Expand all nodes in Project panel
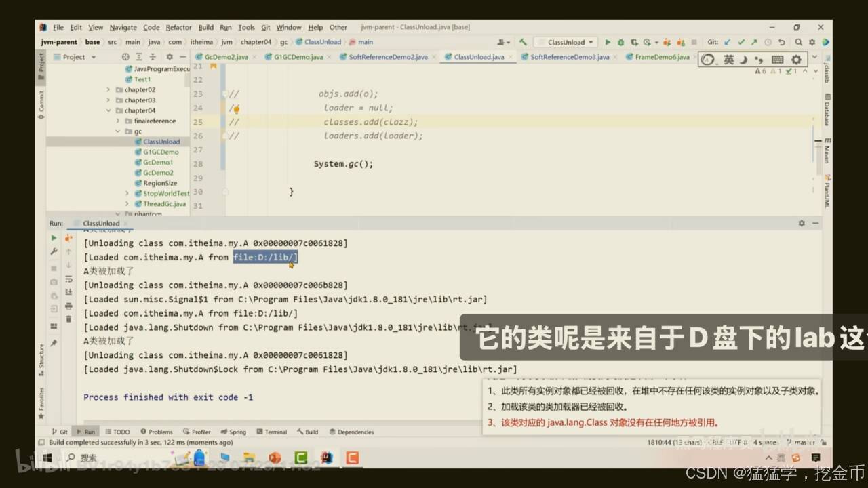This screenshot has width=868, height=488. (x=140, y=57)
